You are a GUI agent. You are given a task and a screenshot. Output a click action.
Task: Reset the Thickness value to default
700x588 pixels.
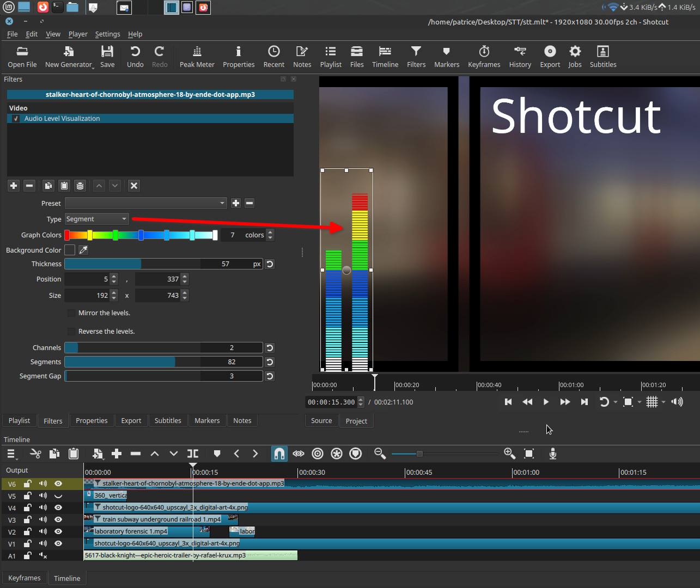(270, 264)
